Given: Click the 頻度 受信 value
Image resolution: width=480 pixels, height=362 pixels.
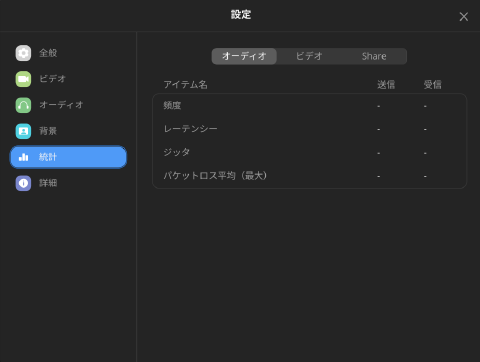Looking at the screenshot, I should coord(425,106).
